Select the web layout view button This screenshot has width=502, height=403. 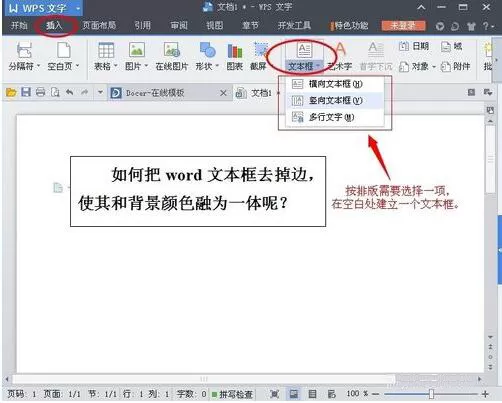[331, 394]
